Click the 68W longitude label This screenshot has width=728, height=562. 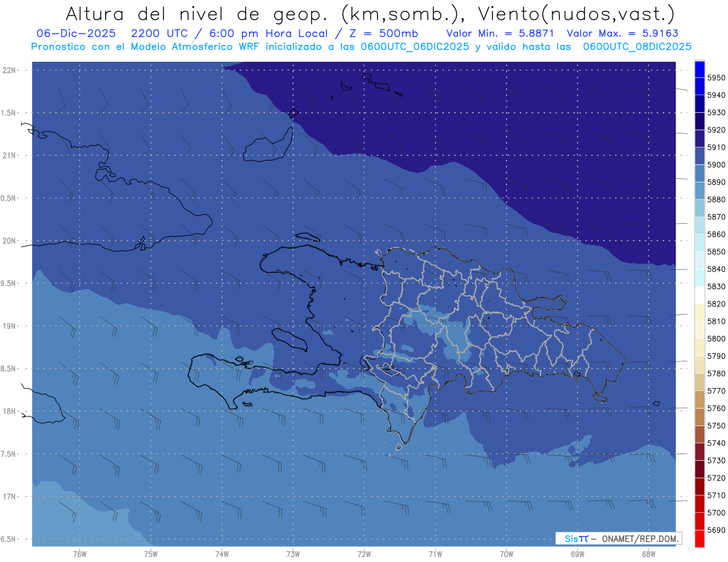pyautogui.click(x=649, y=554)
